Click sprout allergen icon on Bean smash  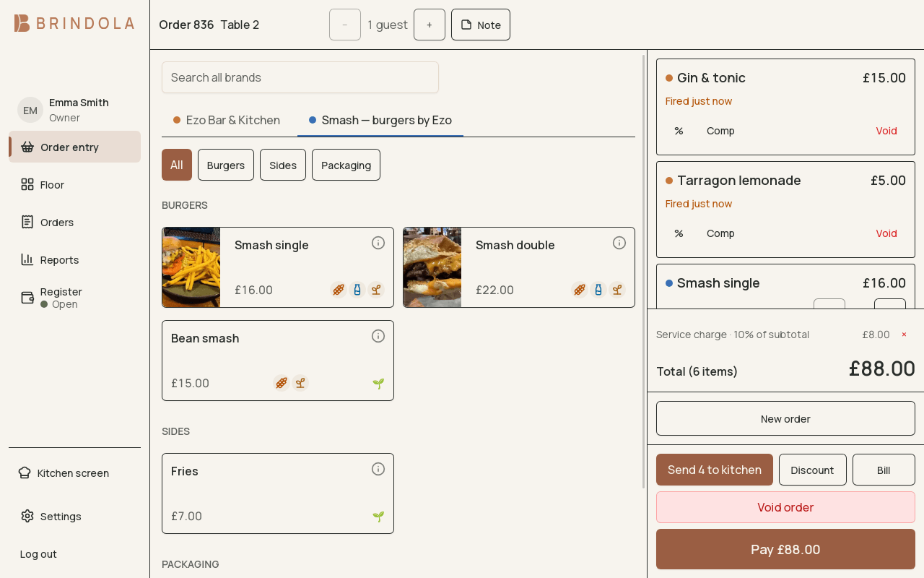[x=300, y=383]
